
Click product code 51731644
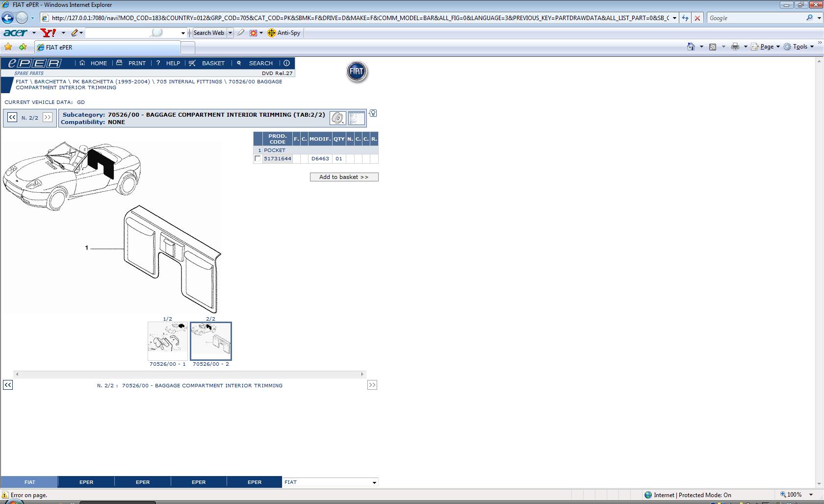[278, 159]
